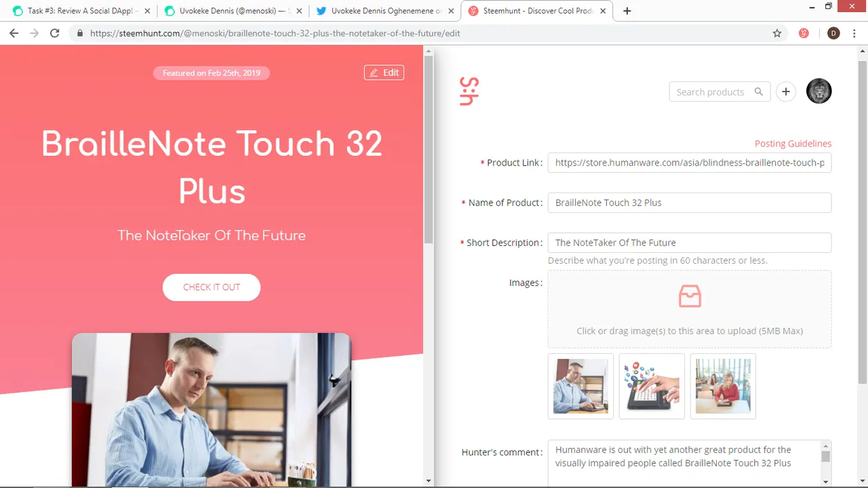Click the address bar URL
868x488 pixels.
pyautogui.click(x=275, y=33)
